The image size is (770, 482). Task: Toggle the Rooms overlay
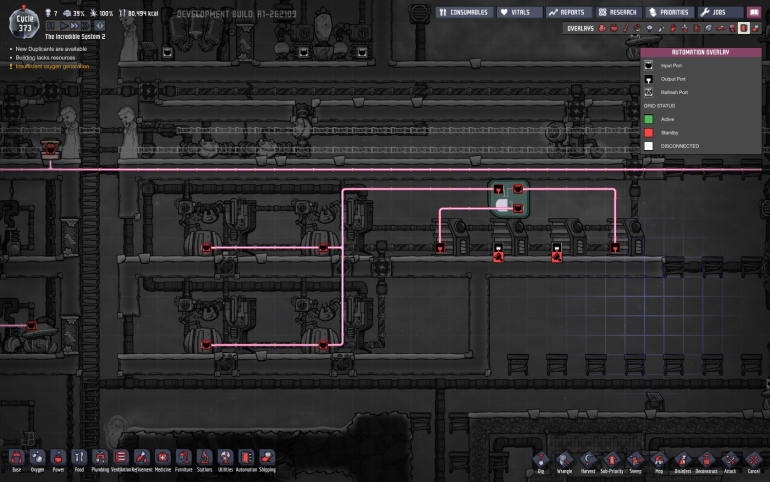(x=720, y=28)
